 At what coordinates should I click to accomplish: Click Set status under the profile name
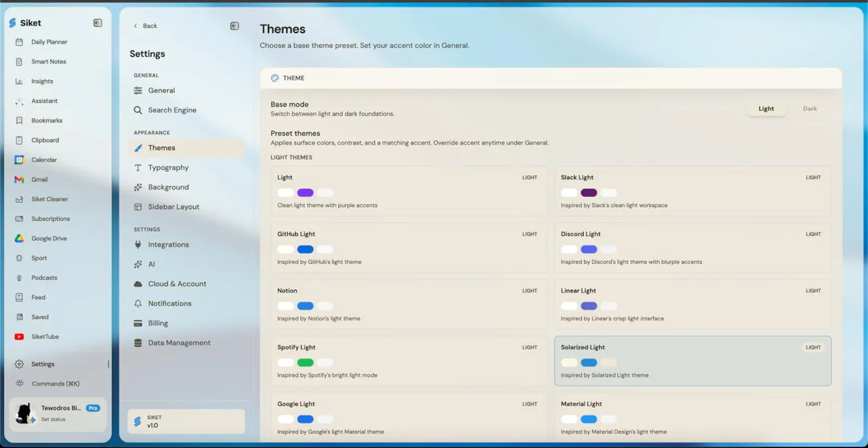(53, 419)
